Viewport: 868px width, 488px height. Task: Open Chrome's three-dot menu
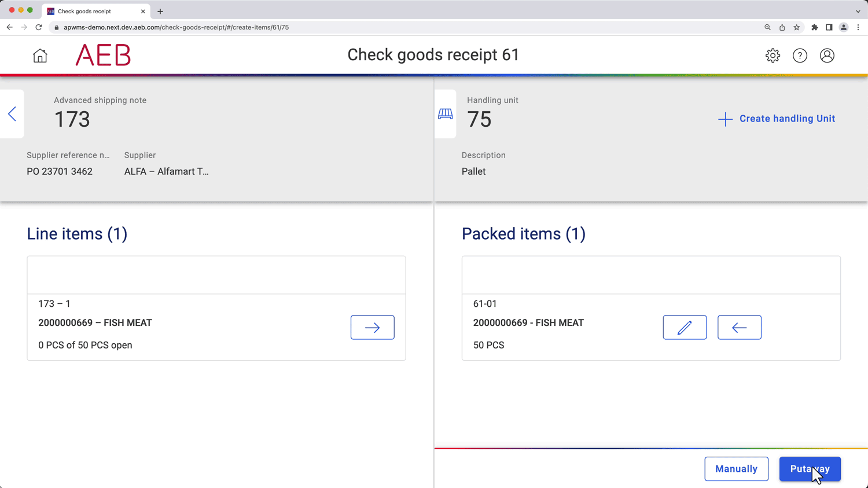click(858, 27)
